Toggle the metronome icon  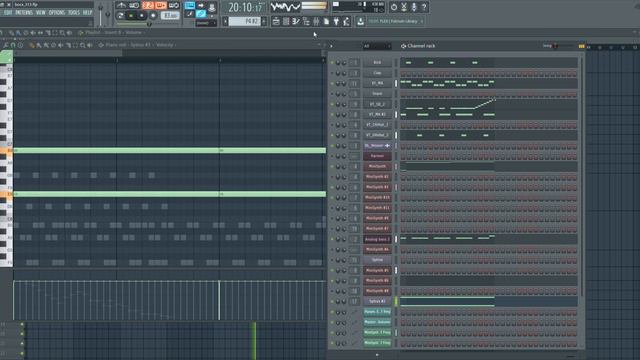click(x=122, y=5)
